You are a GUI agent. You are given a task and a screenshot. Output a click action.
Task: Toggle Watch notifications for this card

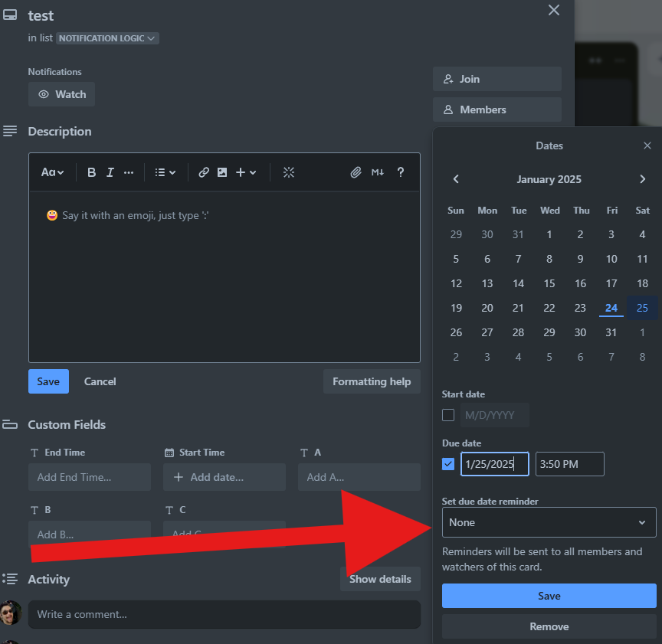tap(61, 94)
